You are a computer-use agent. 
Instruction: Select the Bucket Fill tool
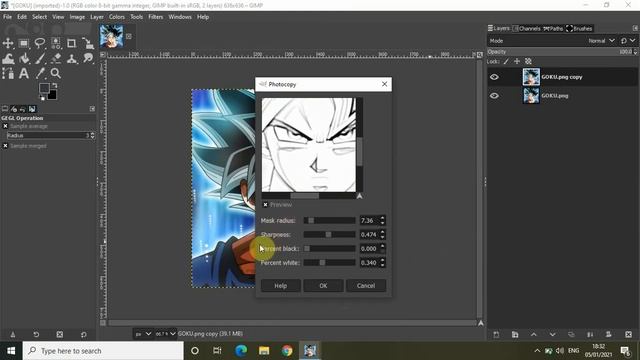pyautogui.click(x=24, y=59)
